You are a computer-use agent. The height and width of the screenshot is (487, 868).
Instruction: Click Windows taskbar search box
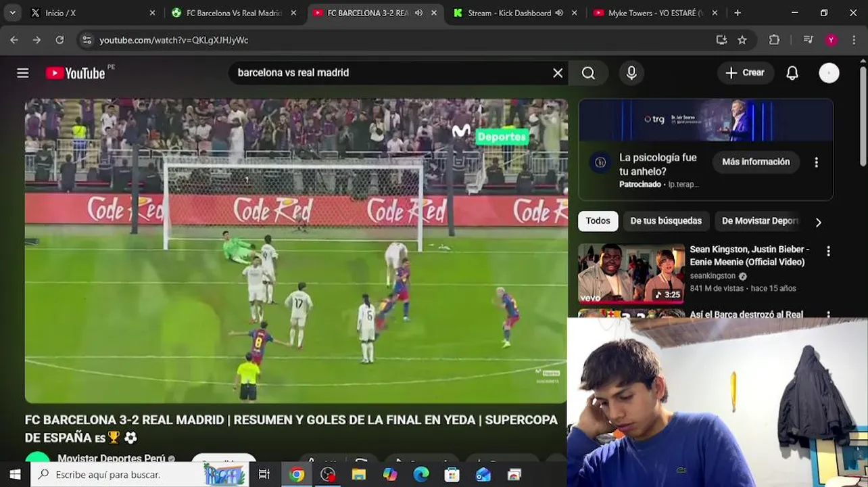pos(140,475)
